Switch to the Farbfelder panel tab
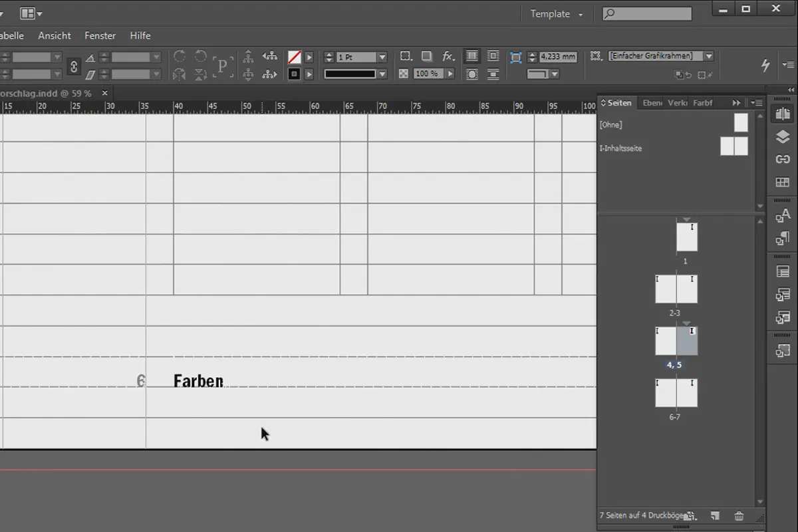 [702, 103]
